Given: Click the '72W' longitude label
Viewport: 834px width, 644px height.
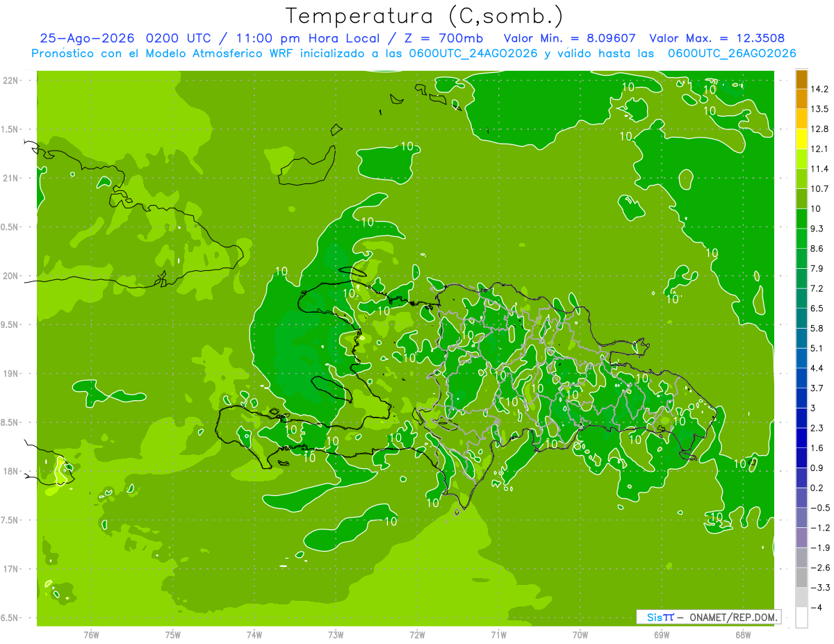Looking at the screenshot, I should click(417, 635).
